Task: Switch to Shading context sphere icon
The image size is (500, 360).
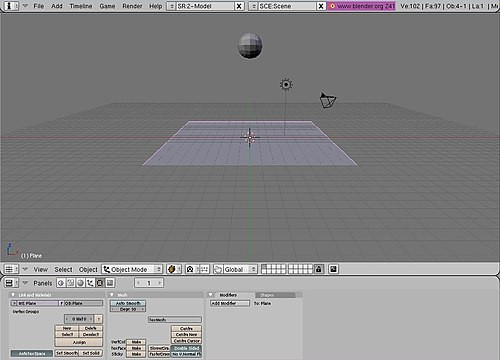Action: click(x=80, y=283)
